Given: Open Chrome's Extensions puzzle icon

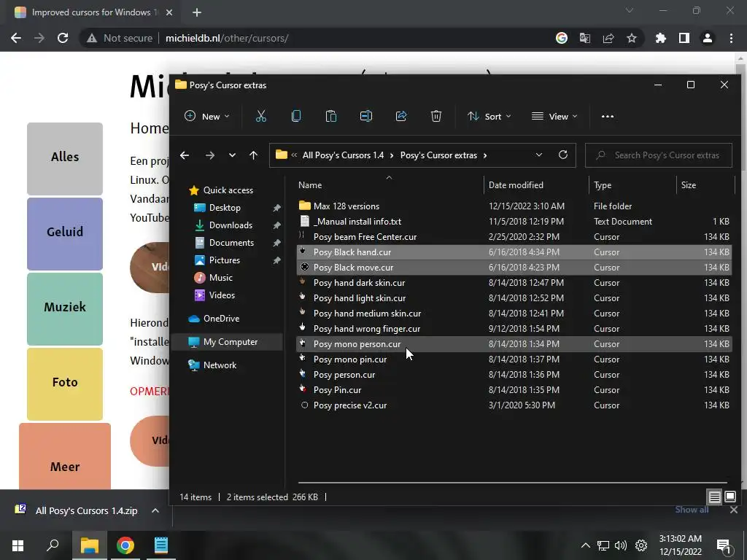Looking at the screenshot, I should tap(661, 38).
